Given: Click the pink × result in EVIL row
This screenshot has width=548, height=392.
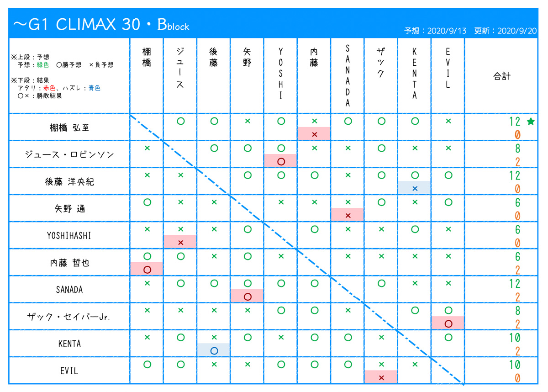Looking at the screenshot, I should tap(381, 377).
